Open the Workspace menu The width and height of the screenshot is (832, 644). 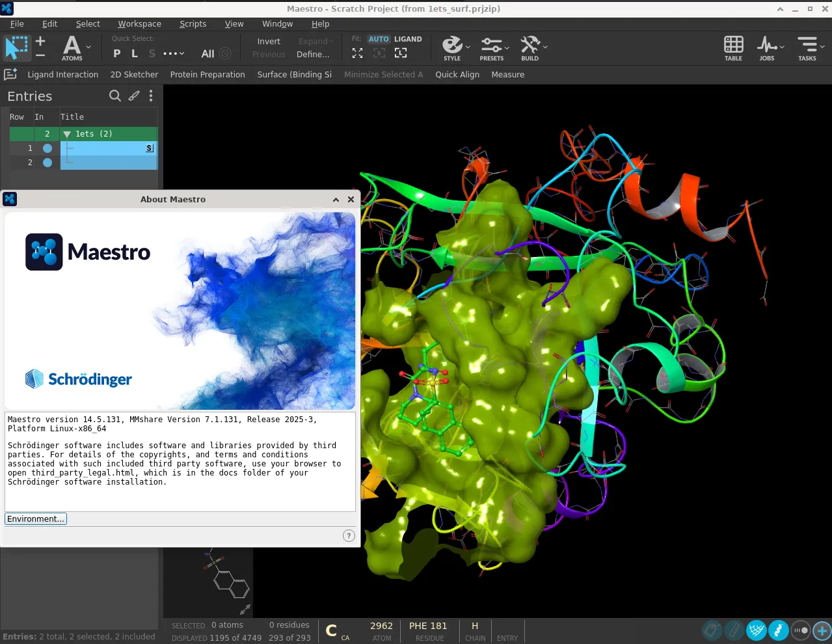coord(140,24)
